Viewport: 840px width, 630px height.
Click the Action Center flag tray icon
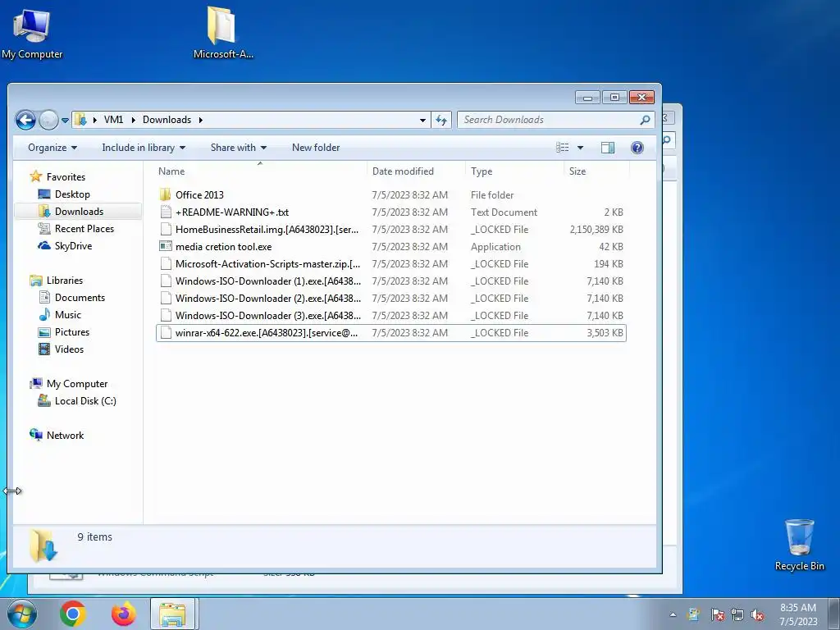point(717,614)
